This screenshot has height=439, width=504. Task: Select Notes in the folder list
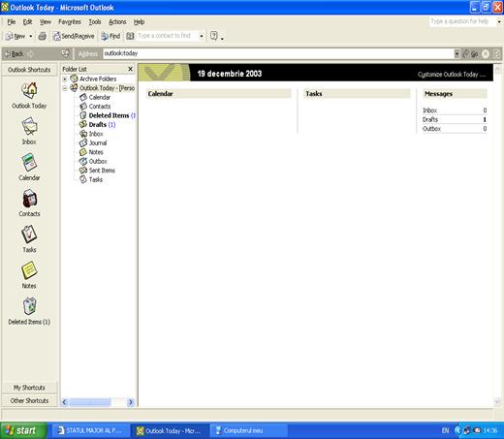[x=96, y=152]
